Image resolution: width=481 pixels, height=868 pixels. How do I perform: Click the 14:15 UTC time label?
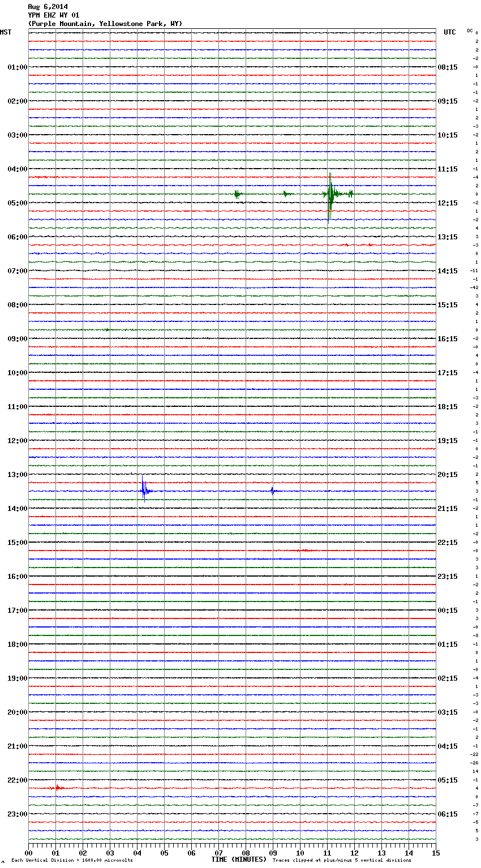click(x=448, y=271)
